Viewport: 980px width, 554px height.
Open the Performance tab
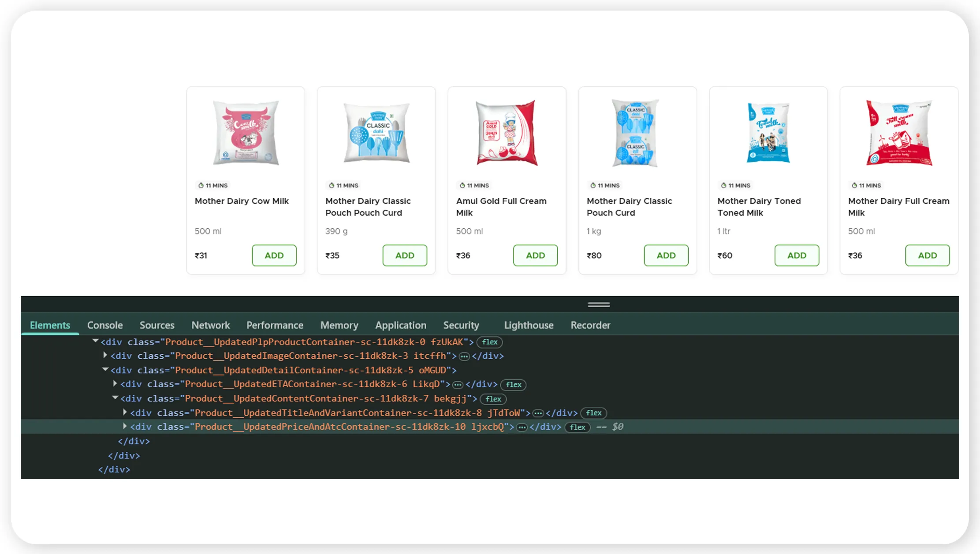[275, 325]
